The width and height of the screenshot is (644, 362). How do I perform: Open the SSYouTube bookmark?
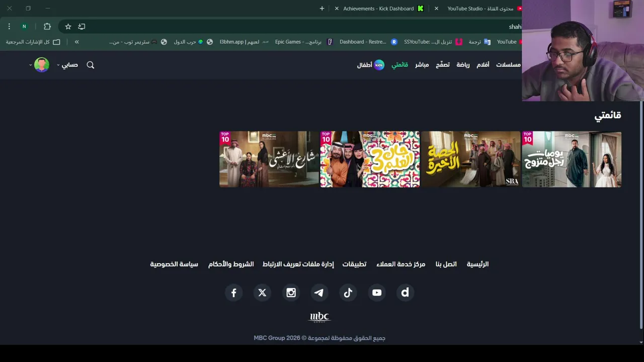point(433,42)
